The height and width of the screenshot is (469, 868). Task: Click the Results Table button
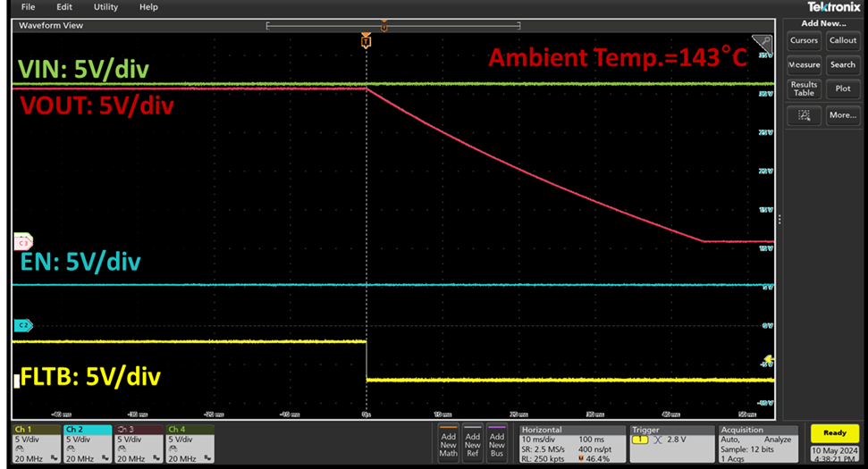tap(804, 89)
